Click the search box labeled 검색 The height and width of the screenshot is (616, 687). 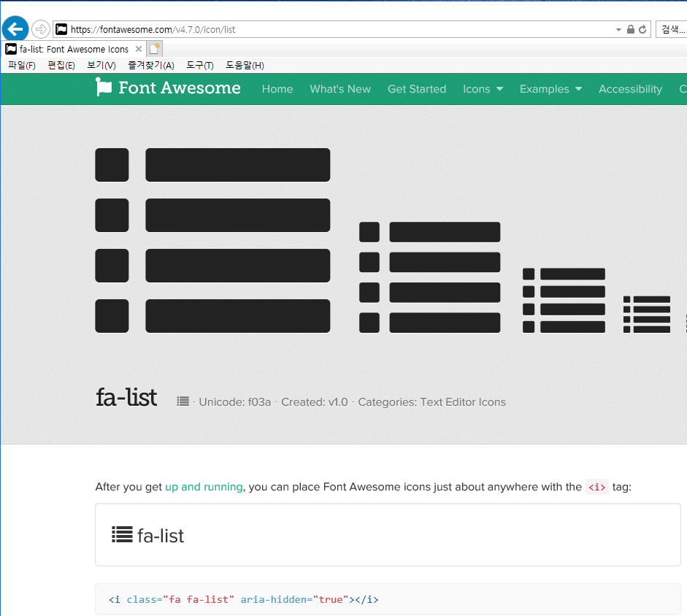[672, 29]
